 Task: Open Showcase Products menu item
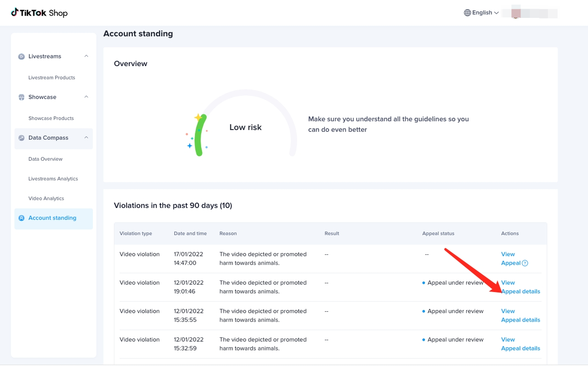pyautogui.click(x=51, y=118)
